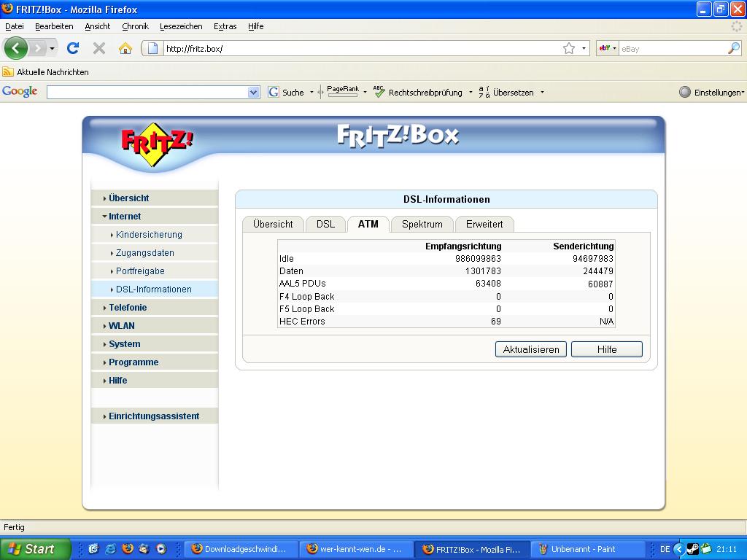Switch to the DSL tab

325,225
